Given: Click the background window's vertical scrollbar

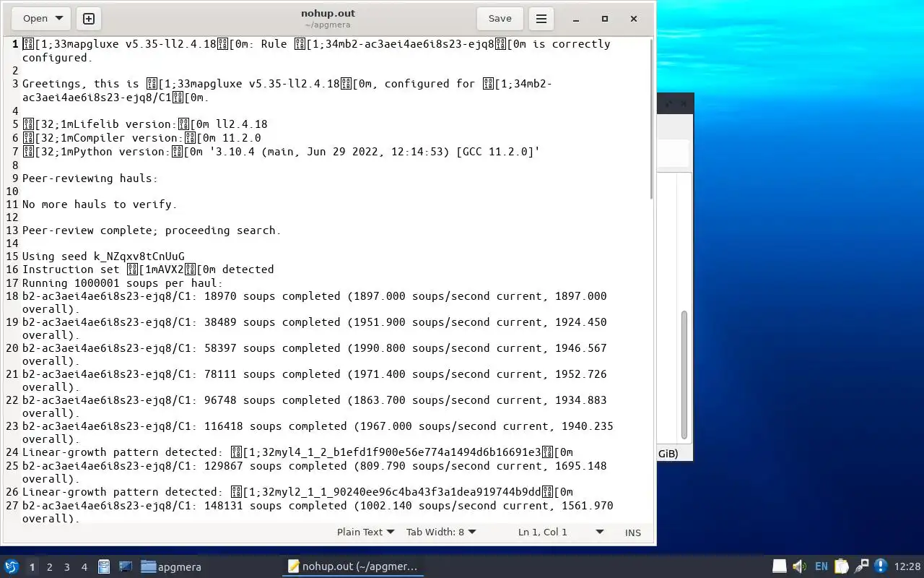Looking at the screenshot, I should [684, 374].
